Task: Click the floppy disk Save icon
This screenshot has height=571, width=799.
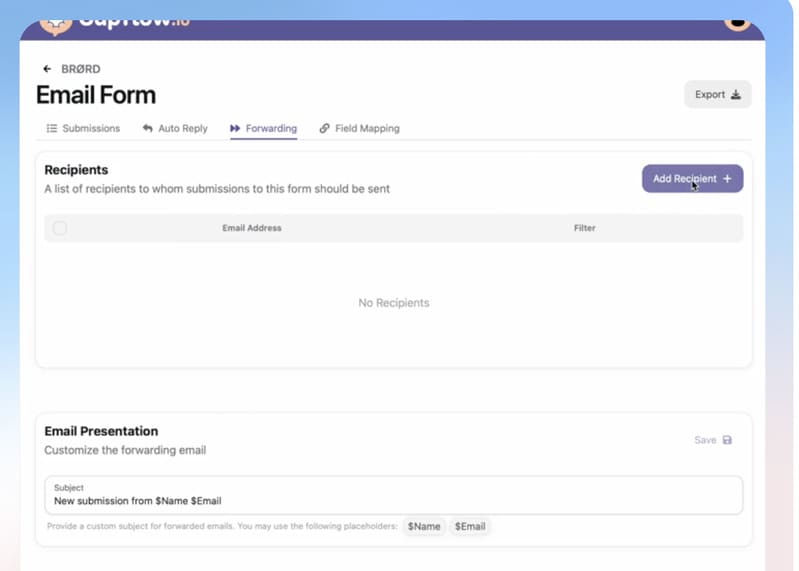Action: click(x=727, y=440)
